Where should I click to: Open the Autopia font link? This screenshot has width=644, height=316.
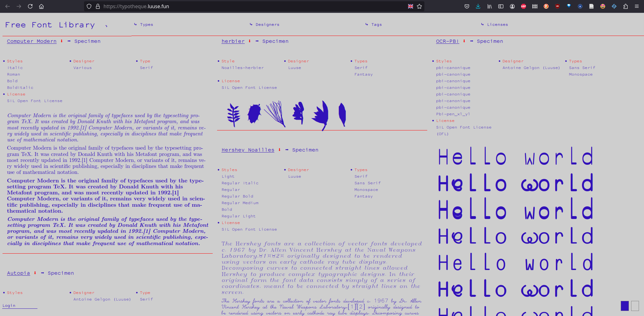coord(19,273)
